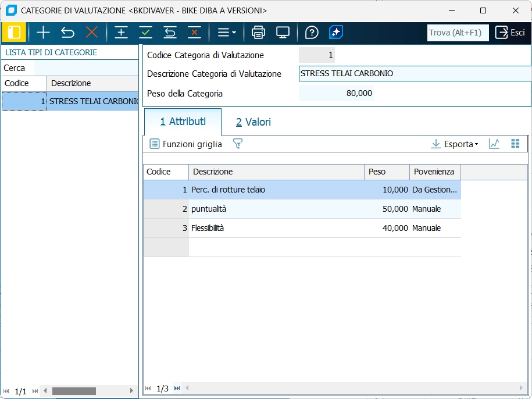This screenshot has width=532, height=399.
Task: Open the hamburger menu dropdown in toolbar
Action: click(227, 33)
